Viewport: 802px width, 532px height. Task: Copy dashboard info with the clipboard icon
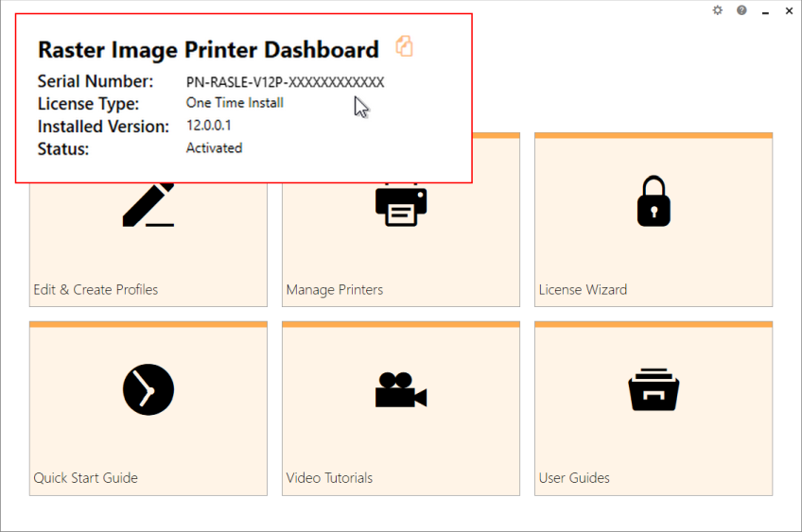[x=404, y=46]
